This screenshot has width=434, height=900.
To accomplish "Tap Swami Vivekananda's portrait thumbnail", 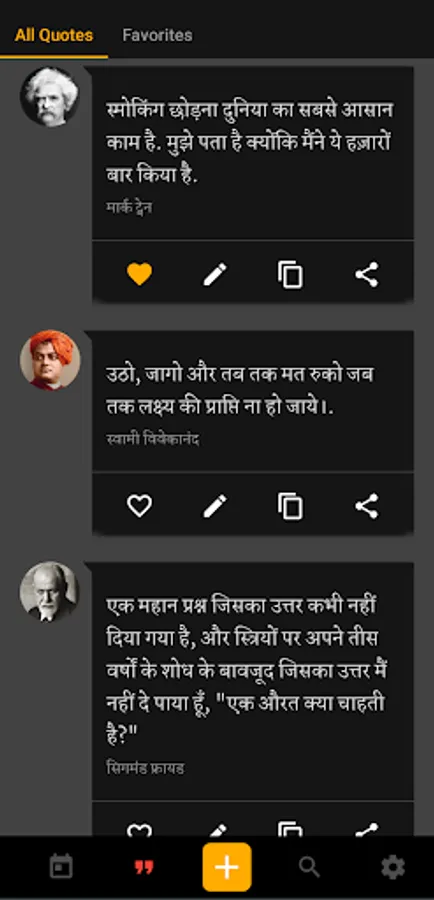I will [x=50, y=360].
